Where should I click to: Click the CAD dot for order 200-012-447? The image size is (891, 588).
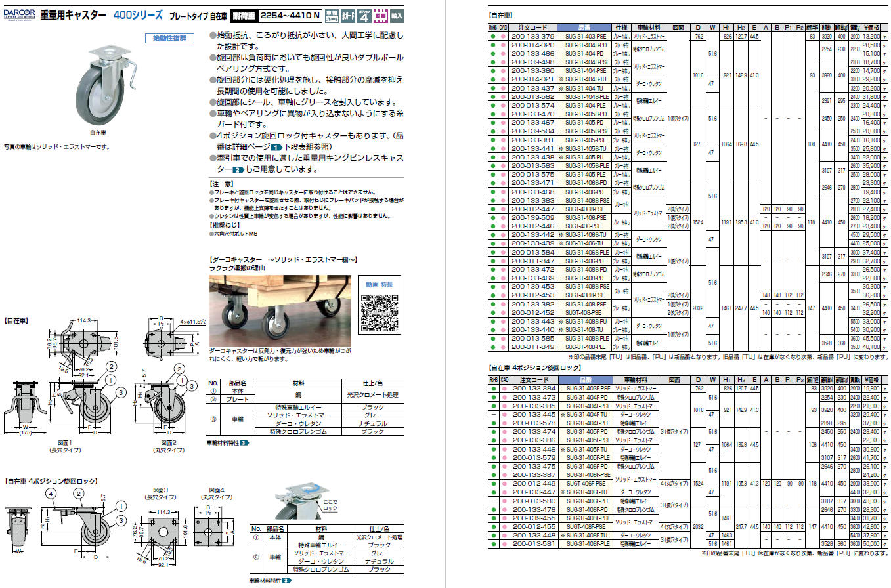coord(504,209)
